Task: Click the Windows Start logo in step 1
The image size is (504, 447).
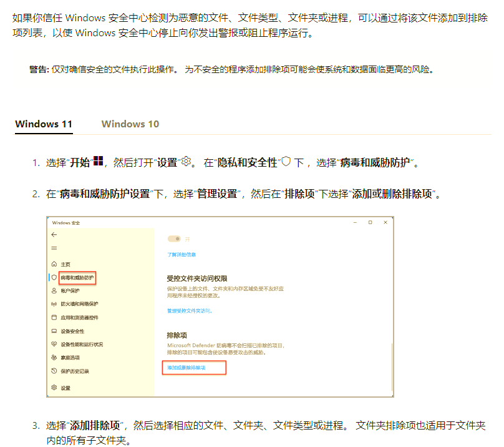Action: 98,161
